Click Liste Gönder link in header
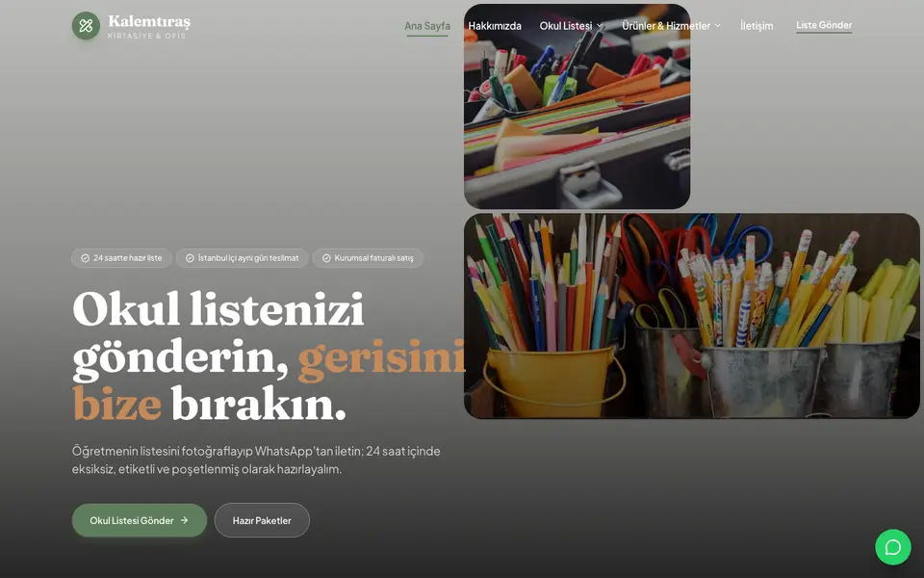The image size is (924, 578). (x=824, y=25)
